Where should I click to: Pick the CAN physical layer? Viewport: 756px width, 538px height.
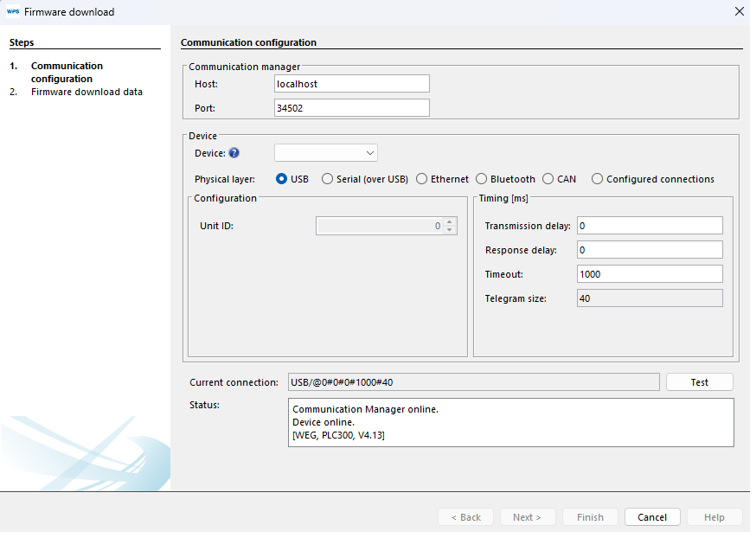coord(548,179)
